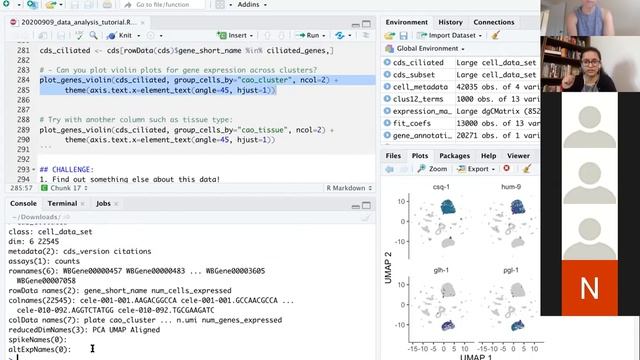Maximize the console pane
Viewport: 640px width, 360px height.
[x=367, y=205]
